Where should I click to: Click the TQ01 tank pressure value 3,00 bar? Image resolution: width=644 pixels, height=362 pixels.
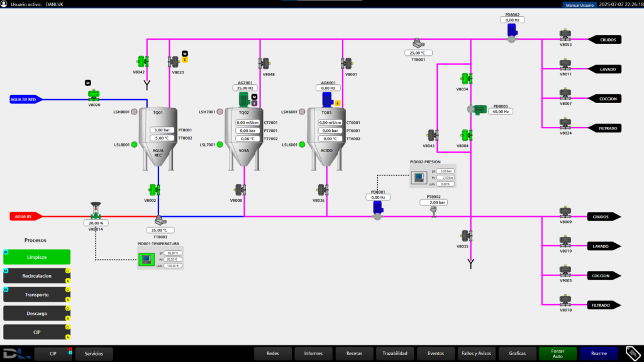point(162,129)
